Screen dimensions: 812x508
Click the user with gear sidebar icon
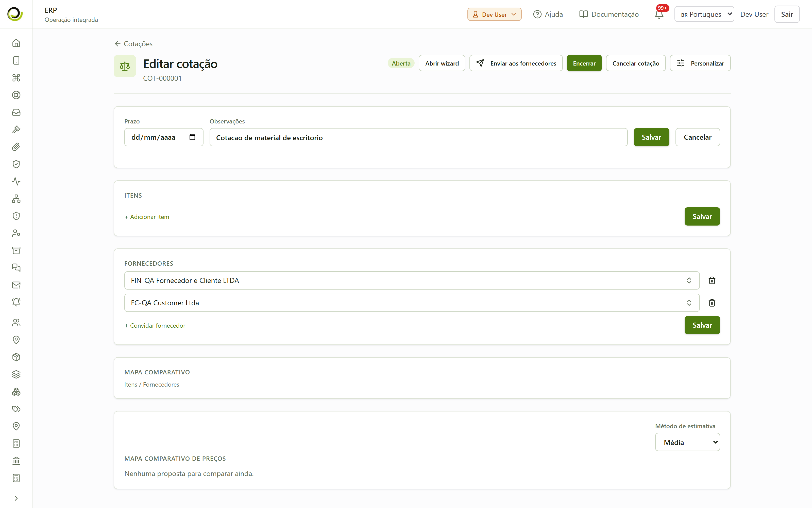pos(16,233)
